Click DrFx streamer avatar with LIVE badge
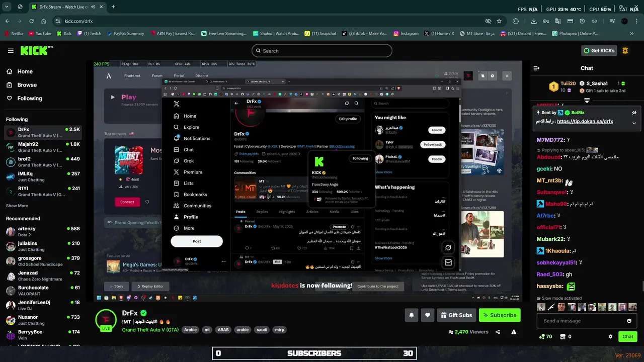Viewport: 644px width, 362px height. click(x=106, y=320)
